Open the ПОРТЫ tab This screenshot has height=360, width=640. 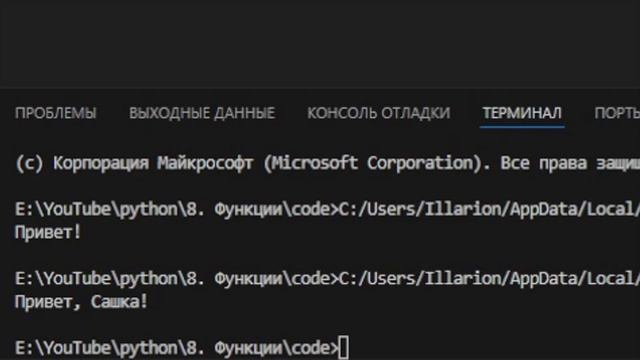pos(617,113)
